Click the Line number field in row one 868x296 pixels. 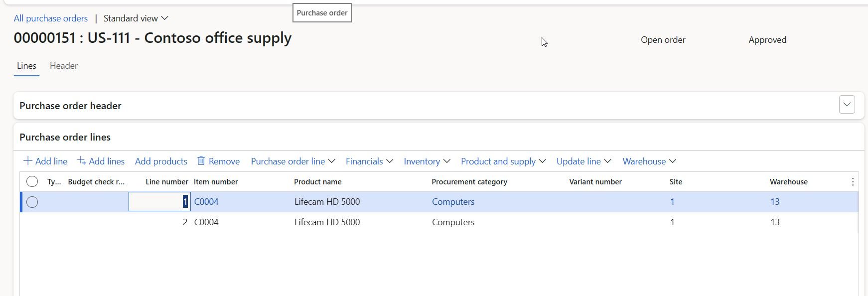[159, 202]
